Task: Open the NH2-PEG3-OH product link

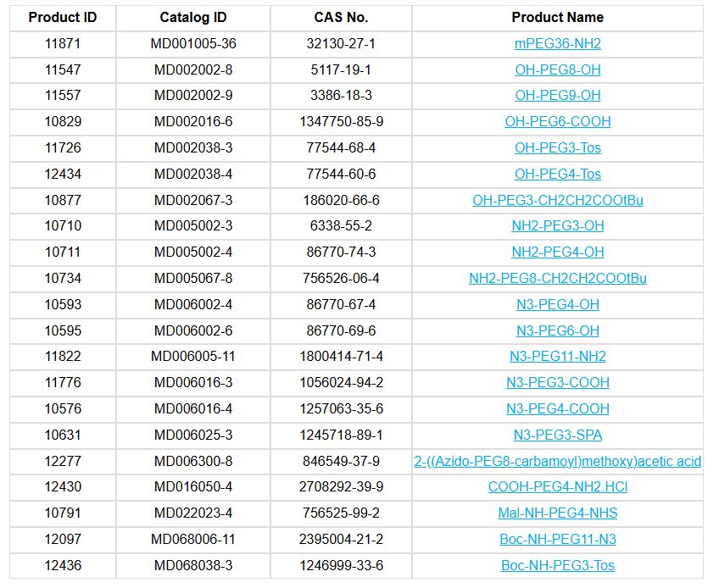Action: point(558,225)
